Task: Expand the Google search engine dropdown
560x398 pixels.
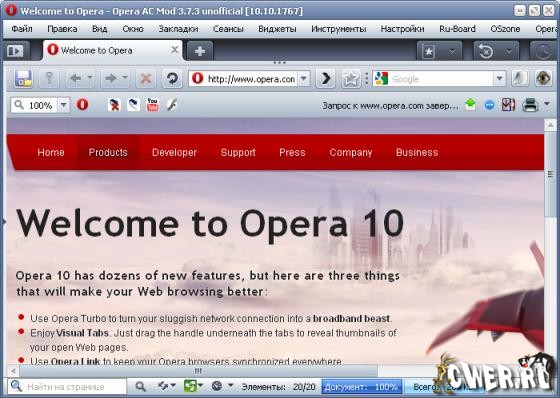Action: (x=499, y=79)
